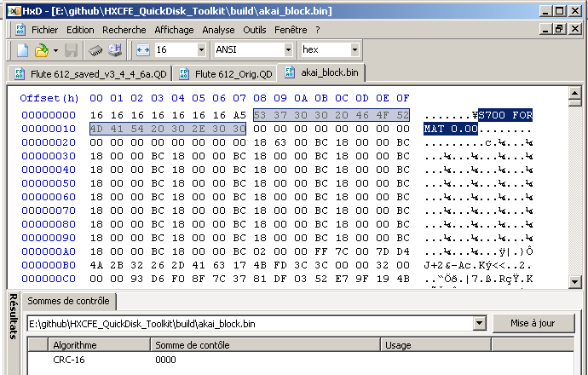Select the Sommes de contrôle tab
Screen dimensions: 588x375
coord(69,301)
